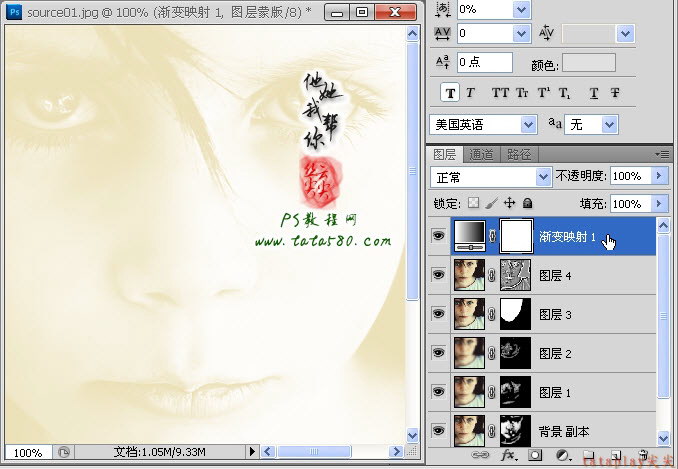Click the Faux Bold text style icon
This screenshot has height=469, width=678.
point(450,93)
